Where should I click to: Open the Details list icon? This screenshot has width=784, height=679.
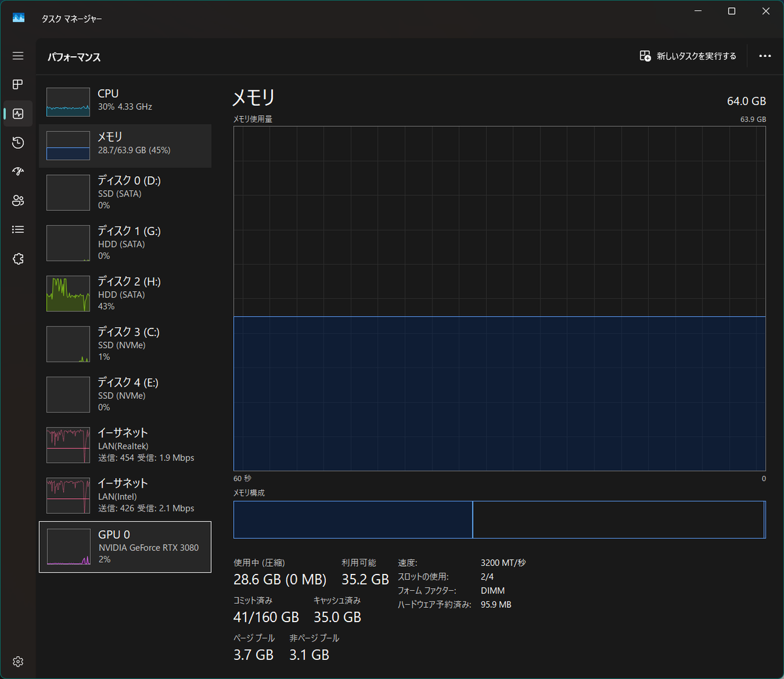(x=18, y=229)
